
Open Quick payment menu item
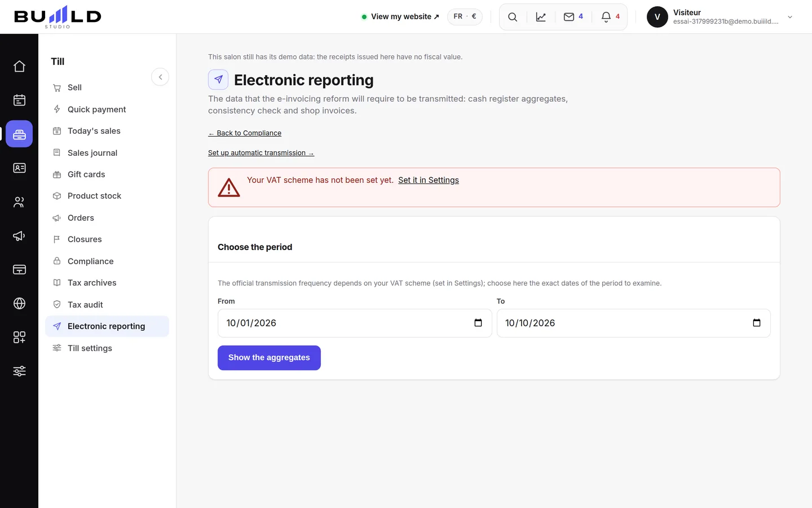pos(107,110)
